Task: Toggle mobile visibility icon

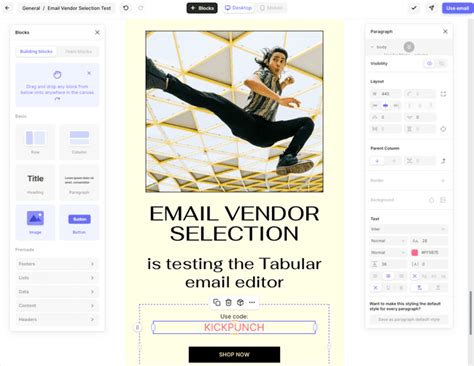Action: (x=441, y=63)
